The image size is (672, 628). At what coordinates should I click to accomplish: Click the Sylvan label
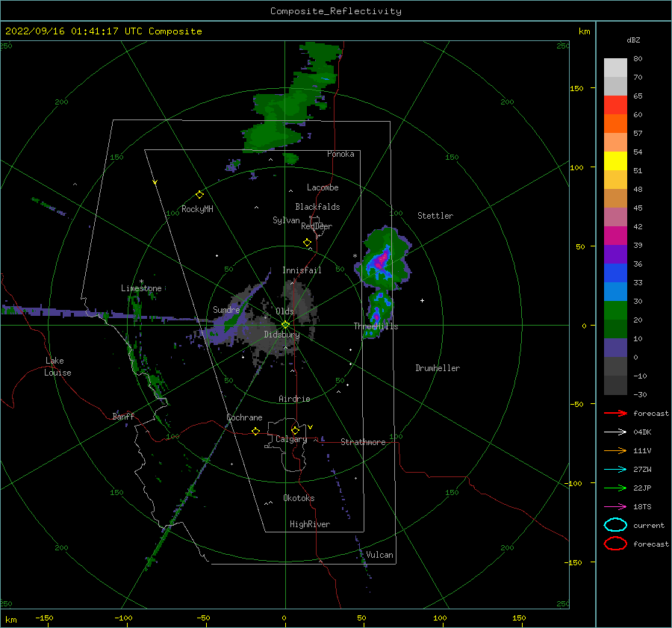[x=286, y=220]
